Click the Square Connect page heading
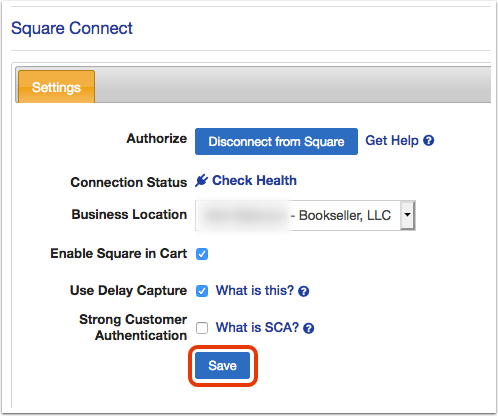498x416 pixels. pyautogui.click(x=72, y=28)
